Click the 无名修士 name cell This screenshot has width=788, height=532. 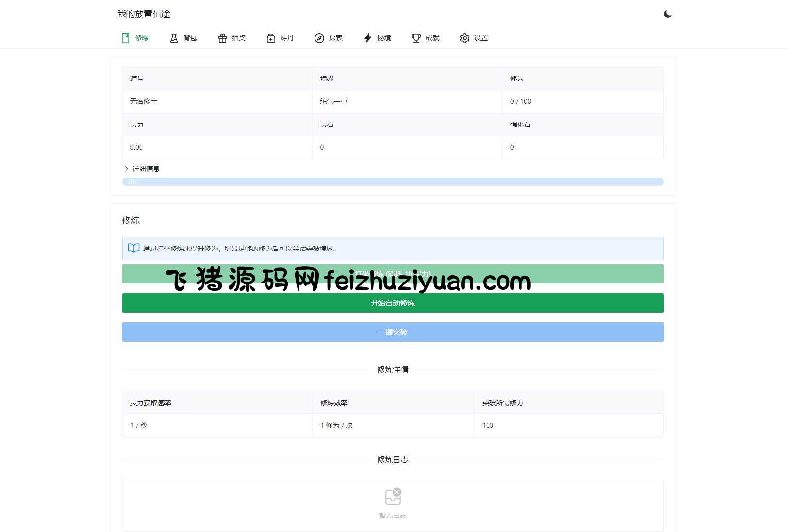(217, 101)
